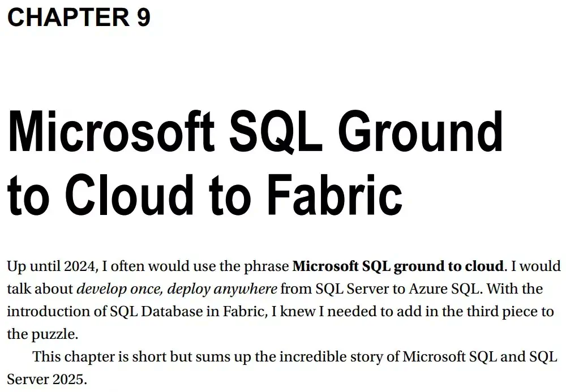This screenshot has width=566, height=392.
Task: Click the bold phrase Microsoft SQL ground to cloud
Action: pyautogui.click(x=398, y=266)
